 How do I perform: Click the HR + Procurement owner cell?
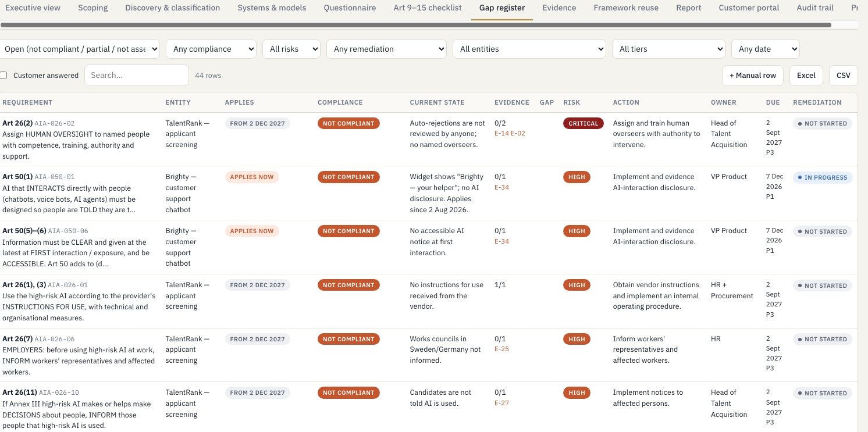click(732, 290)
